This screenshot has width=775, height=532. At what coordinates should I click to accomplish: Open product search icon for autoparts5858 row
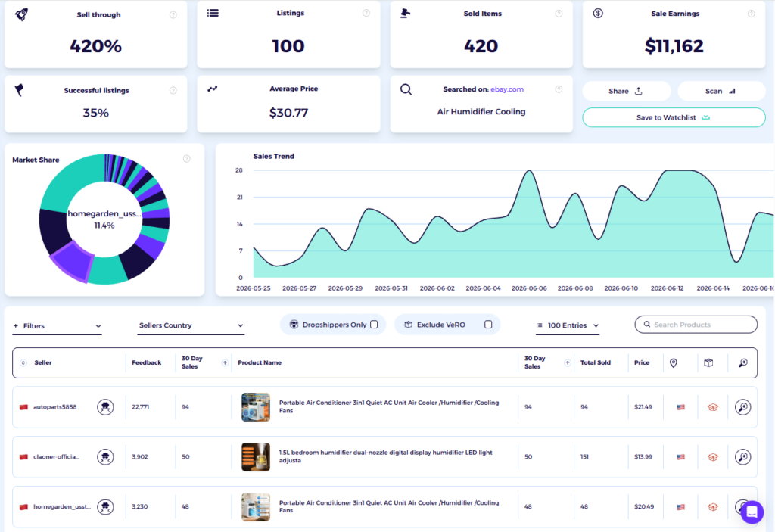(x=743, y=407)
